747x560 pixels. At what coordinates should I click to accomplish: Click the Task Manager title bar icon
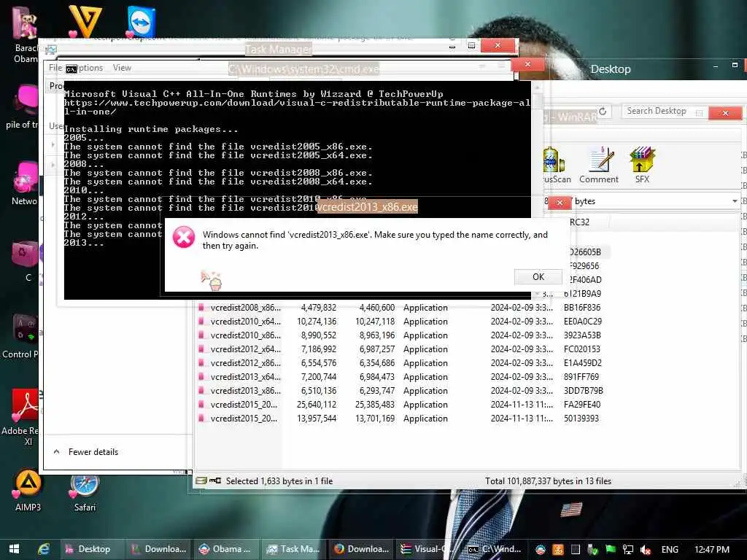click(x=52, y=50)
